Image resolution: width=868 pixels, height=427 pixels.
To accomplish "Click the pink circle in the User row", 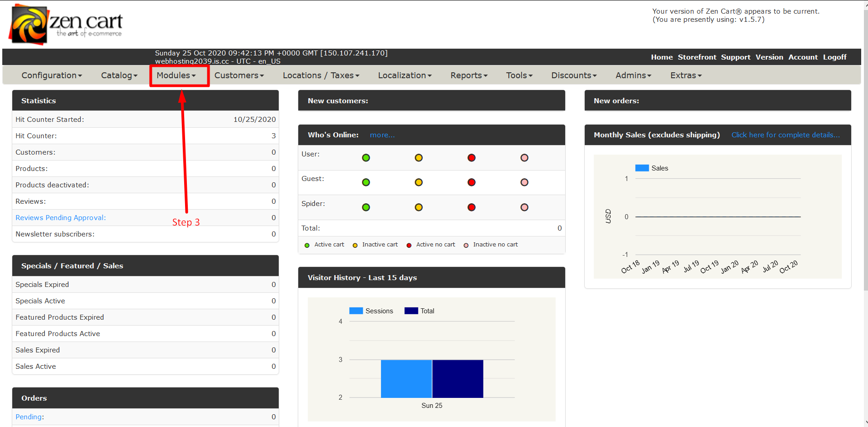I will click(524, 158).
